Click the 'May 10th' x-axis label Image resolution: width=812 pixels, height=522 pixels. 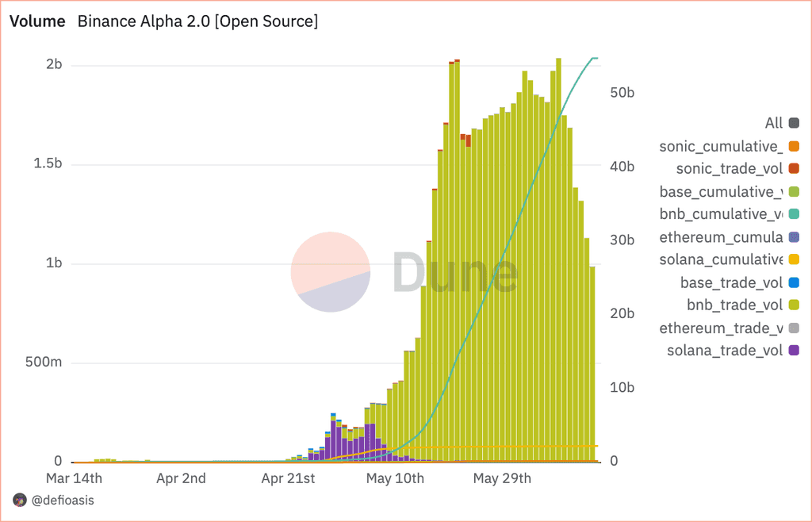395,478
